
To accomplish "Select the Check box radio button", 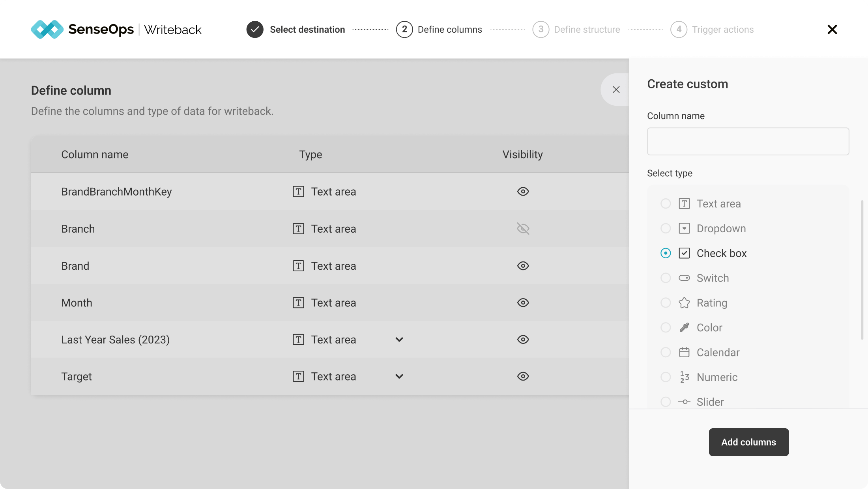I will (666, 253).
